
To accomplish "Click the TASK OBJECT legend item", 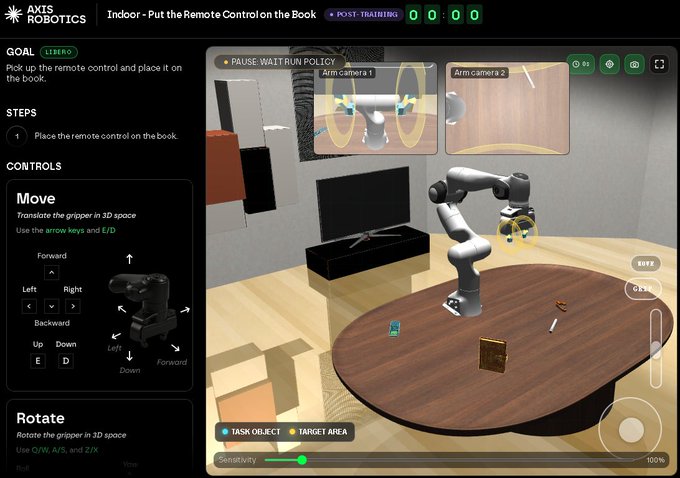I will (x=251, y=432).
